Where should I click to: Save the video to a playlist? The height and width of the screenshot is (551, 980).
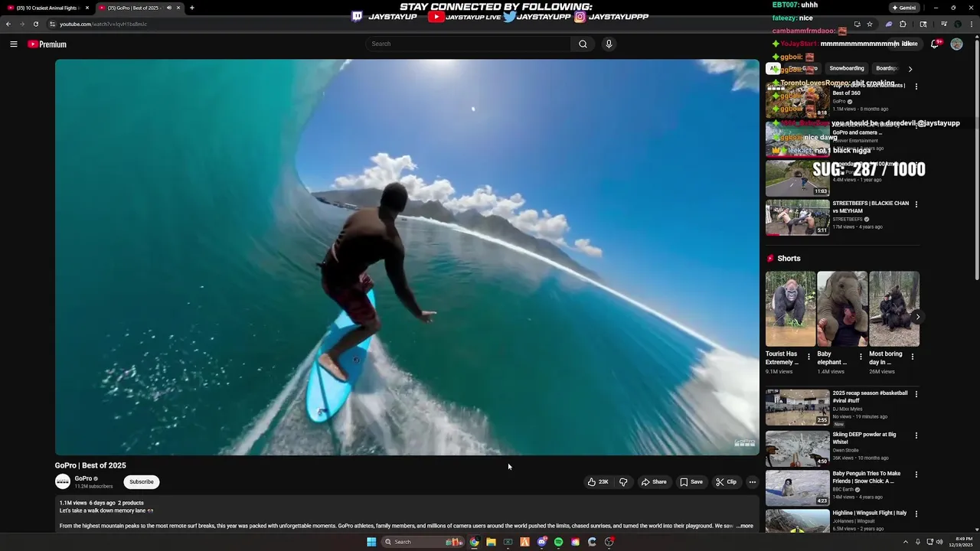[x=691, y=482]
